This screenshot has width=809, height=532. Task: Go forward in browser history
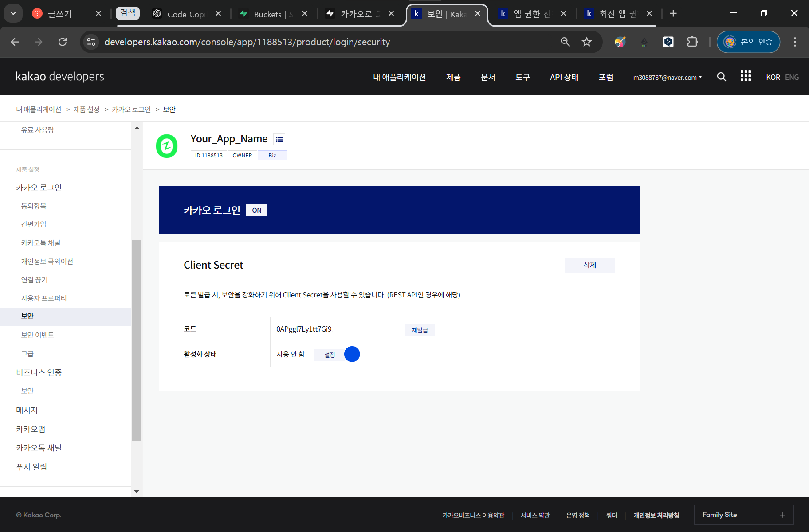tap(39, 42)
